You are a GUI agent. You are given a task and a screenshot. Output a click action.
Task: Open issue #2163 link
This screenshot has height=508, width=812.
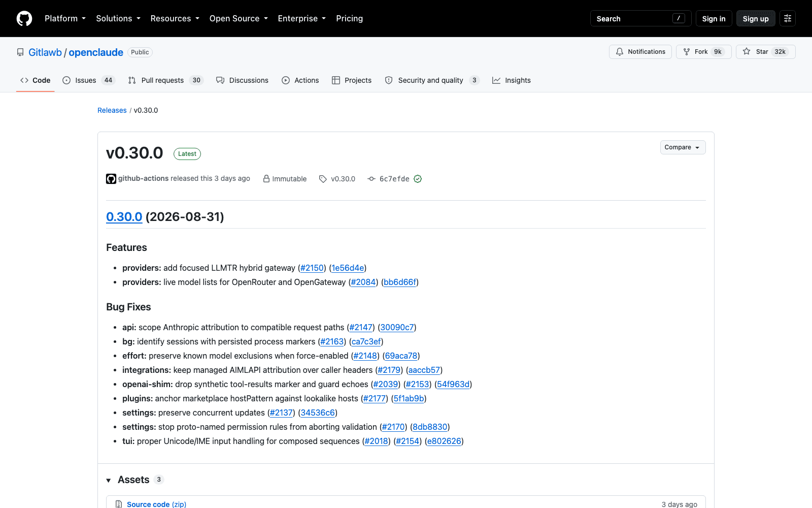332,341
